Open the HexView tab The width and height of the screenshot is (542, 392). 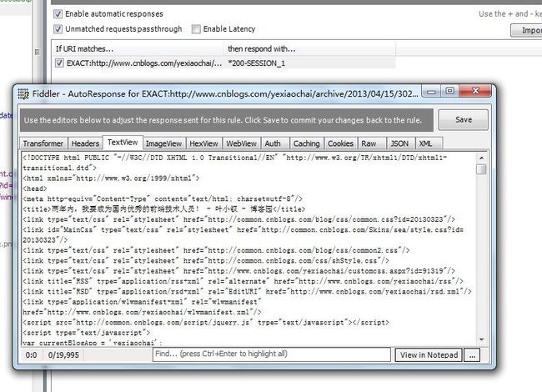204,143
